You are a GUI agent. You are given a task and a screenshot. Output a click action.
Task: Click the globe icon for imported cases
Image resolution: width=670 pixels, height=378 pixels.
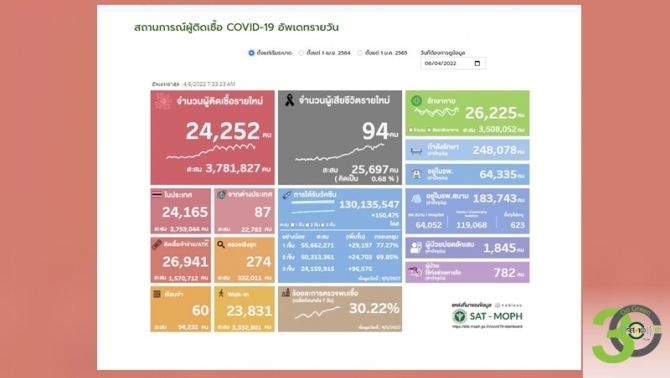(x=221, y=195)
